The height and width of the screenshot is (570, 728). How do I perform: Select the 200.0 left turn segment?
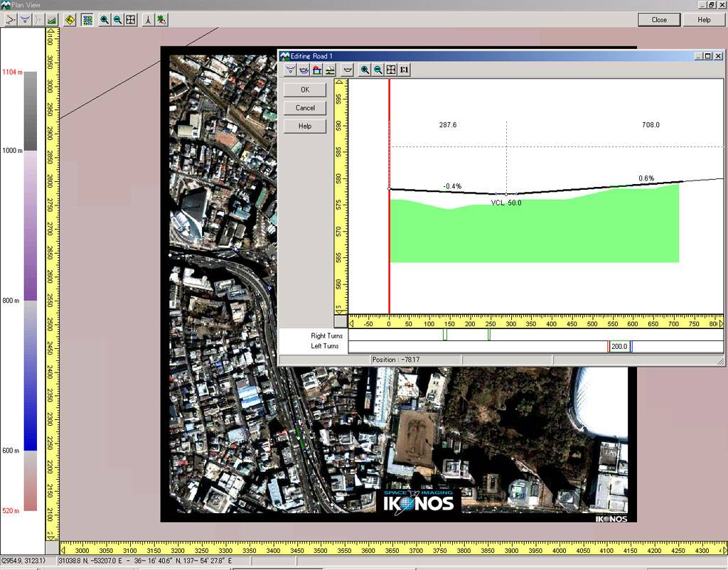coord(619,347)
